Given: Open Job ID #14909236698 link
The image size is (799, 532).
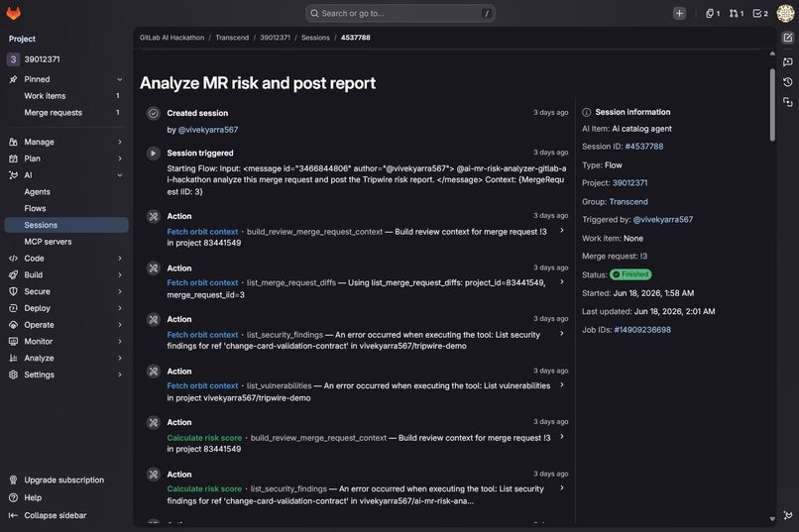Looking at the screenshot, I should pyautogui.click(x=642, y=330).
